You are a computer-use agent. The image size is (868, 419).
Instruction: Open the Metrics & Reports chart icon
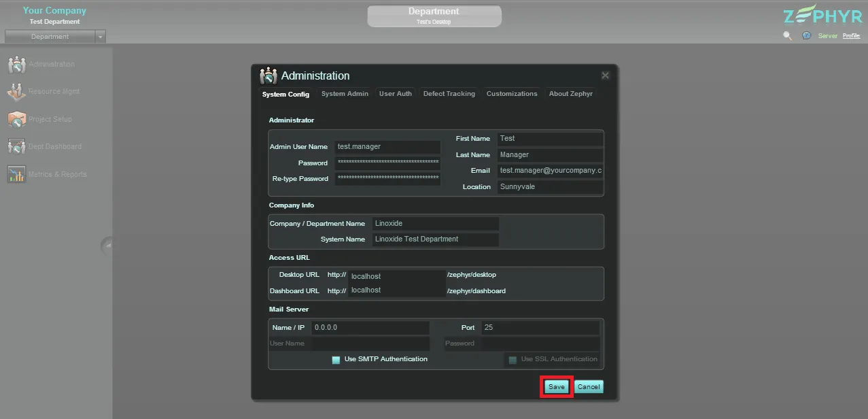pos(16,175)
